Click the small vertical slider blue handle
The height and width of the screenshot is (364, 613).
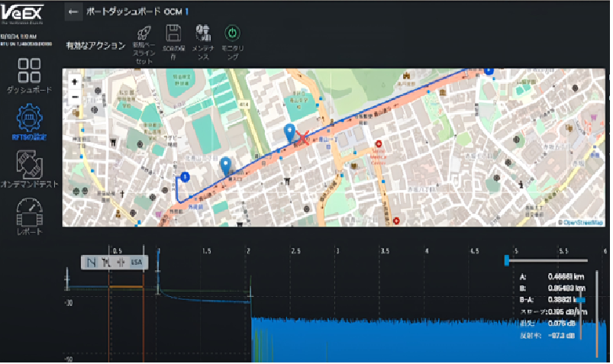[581, 300]
